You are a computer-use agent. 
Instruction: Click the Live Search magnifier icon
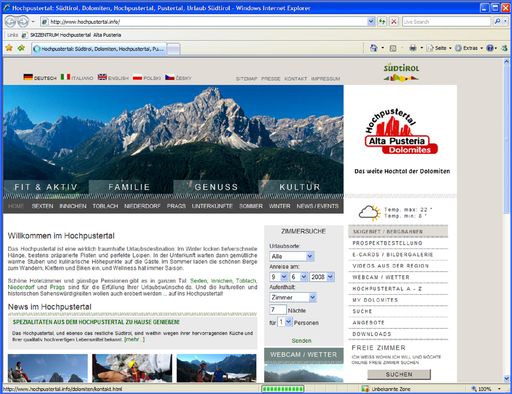(497, 22)
